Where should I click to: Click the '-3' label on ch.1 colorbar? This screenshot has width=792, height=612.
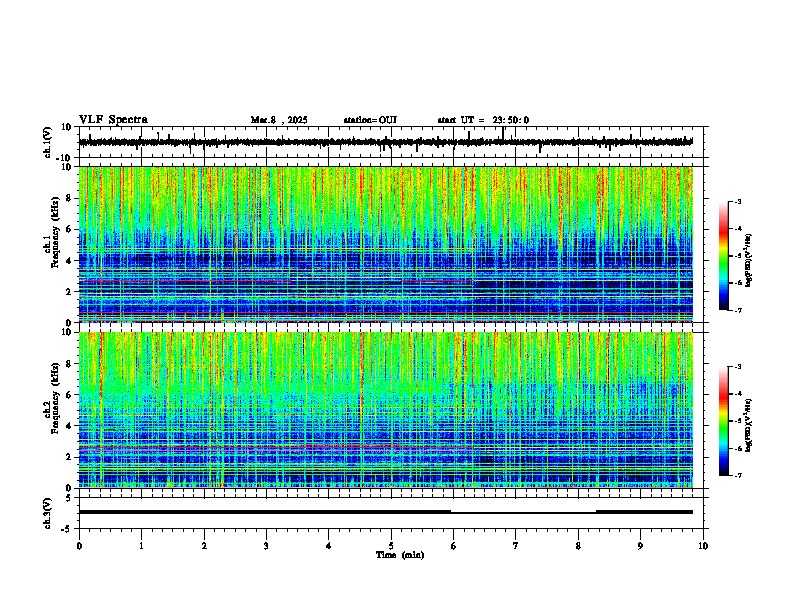point(737,202)
